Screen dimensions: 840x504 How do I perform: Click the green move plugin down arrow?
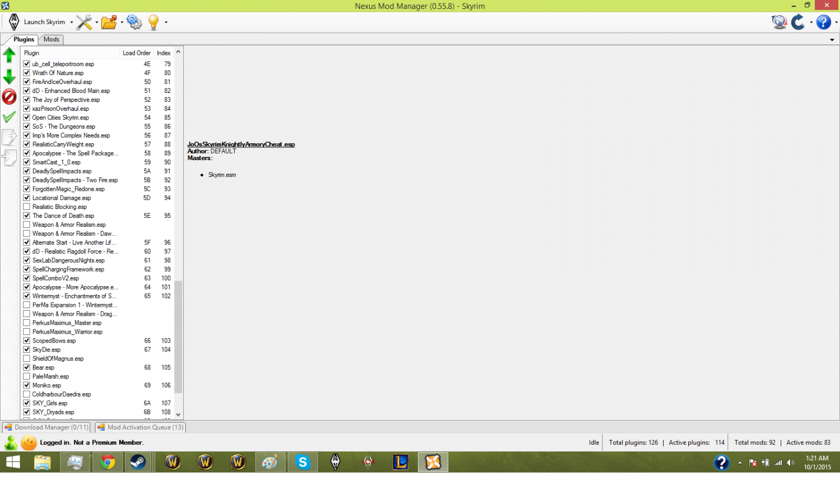pos(10,76)
